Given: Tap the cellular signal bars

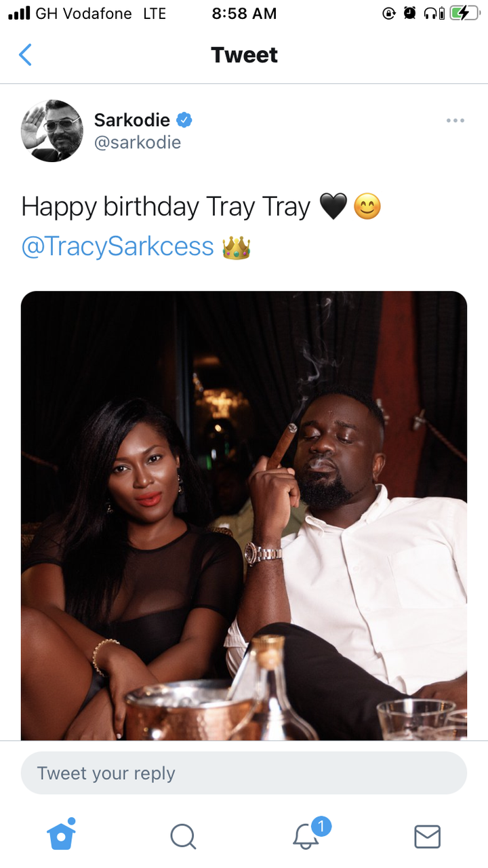Looking at the screenshot, I should point(19,13).
